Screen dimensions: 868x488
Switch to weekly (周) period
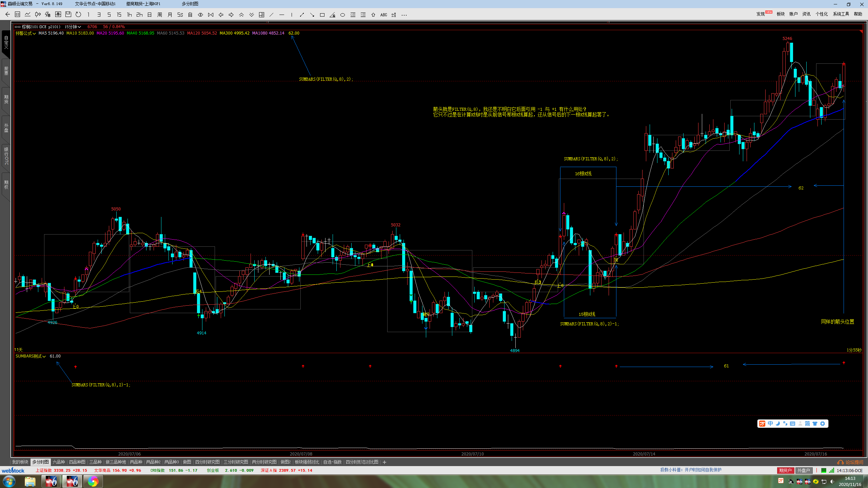point(160,15)
